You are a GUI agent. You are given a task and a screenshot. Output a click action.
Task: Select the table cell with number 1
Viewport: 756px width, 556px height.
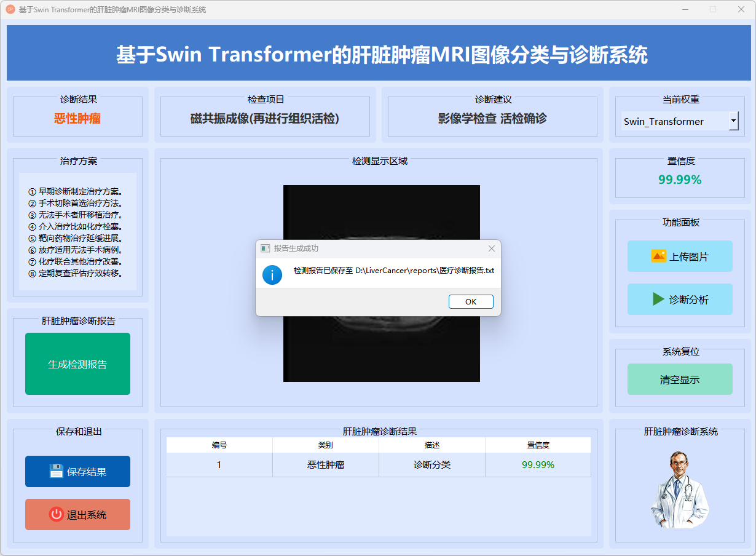point(219,464)
